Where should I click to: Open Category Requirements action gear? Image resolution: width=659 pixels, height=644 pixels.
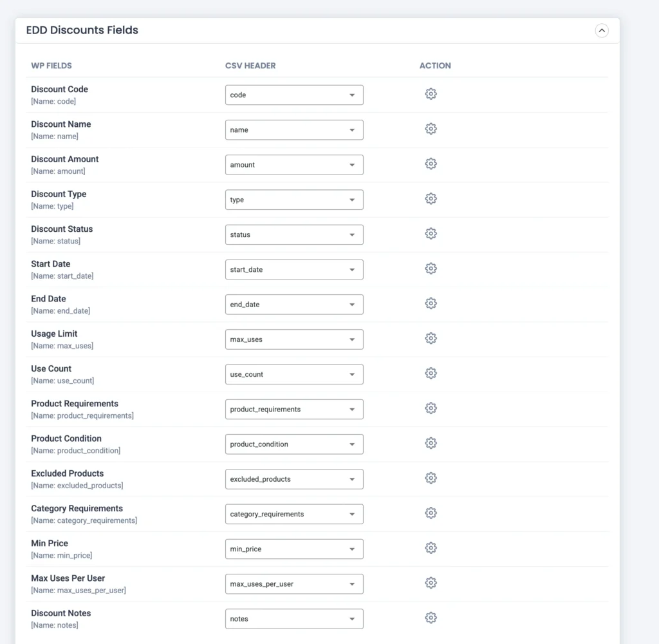pos(431,513)
